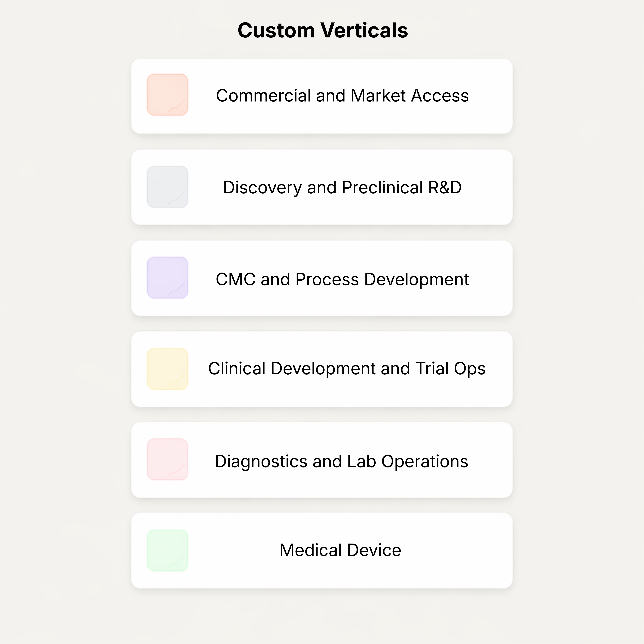Open the Commercial and Market Access text link
Image resolution: width=644 pixels, height=644 pixels.
(342, 96)
